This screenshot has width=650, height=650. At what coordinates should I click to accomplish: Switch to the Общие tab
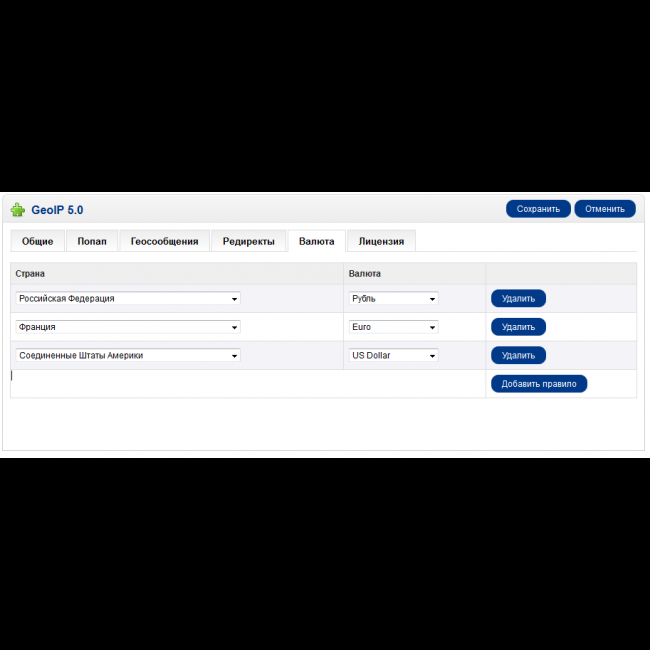click(37, 241)
